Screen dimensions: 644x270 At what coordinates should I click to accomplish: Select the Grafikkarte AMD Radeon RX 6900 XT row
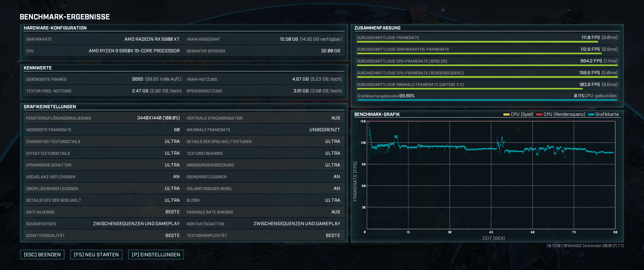(103, 39)
